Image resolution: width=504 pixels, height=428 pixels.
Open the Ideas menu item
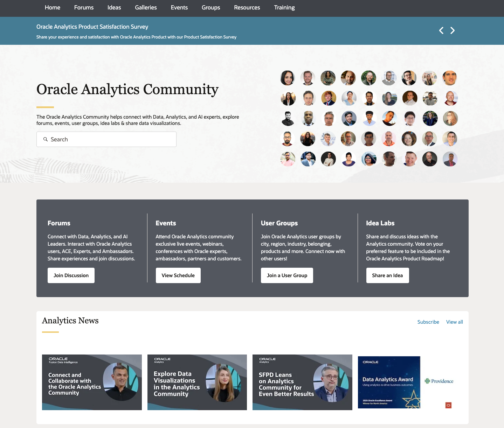click(x=114, y=7)
